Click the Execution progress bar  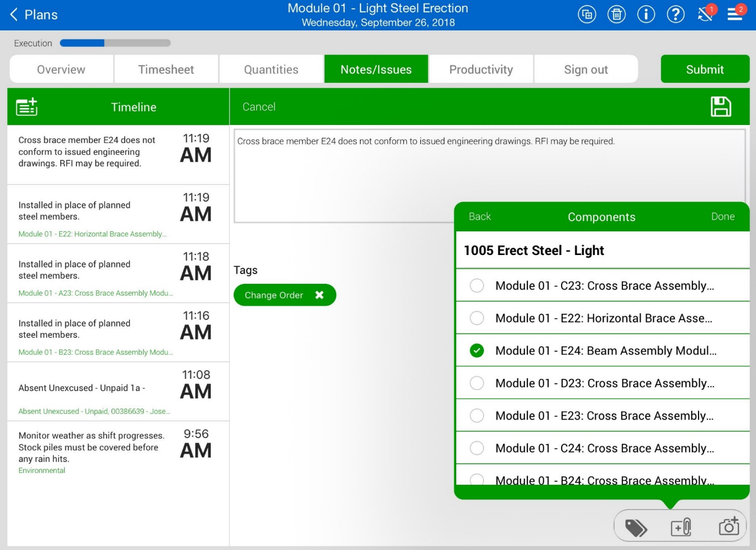[115, 43]
